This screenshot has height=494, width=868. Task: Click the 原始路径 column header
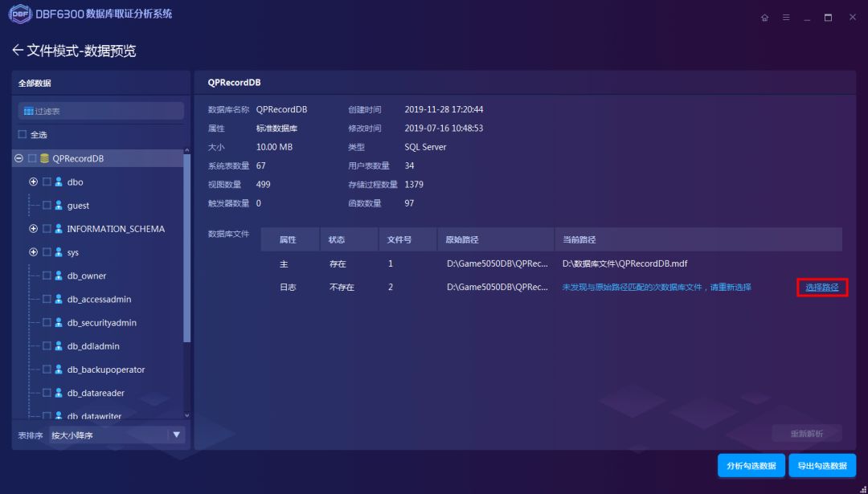pyautogui.click(x=496, y=239)
